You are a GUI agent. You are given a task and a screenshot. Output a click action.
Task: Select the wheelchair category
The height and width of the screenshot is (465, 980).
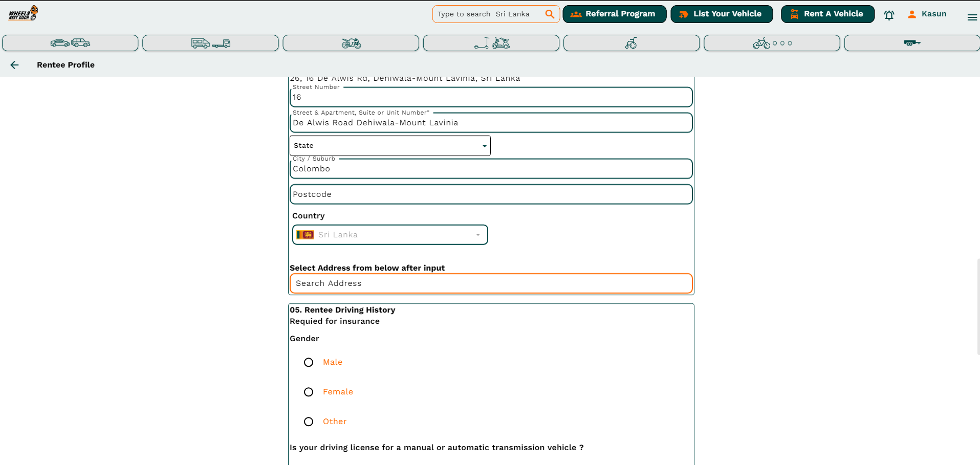(631, 43)
